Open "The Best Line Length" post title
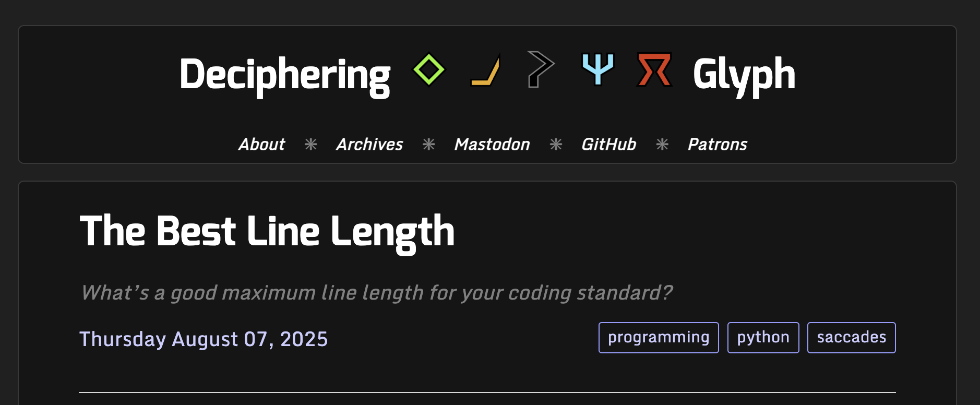The width and height of the screenshot is (980, 405). (267, 232)
